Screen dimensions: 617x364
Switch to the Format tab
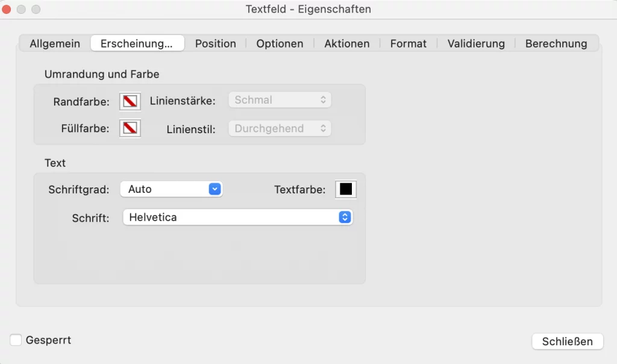(409, 43)
